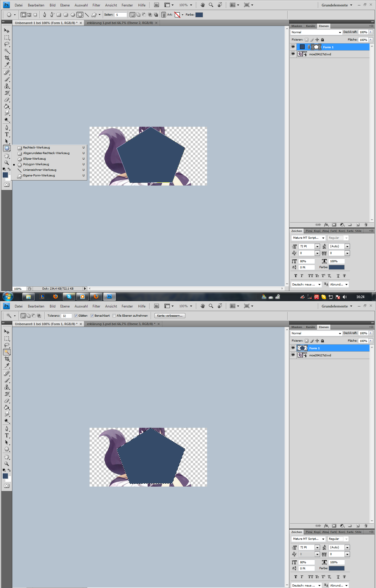Select Lasso tool in upper Photoshop toolbox
Screen dimensions: 376x588
(x=7, y=44)
